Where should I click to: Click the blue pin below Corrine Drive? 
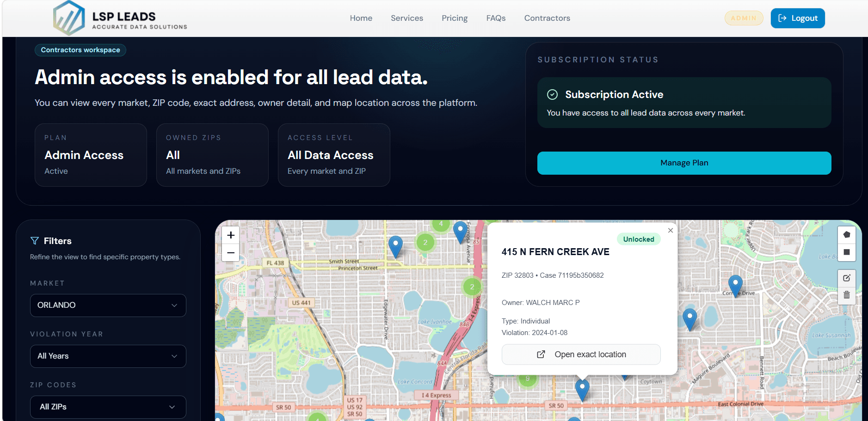[x=689, y=319]
